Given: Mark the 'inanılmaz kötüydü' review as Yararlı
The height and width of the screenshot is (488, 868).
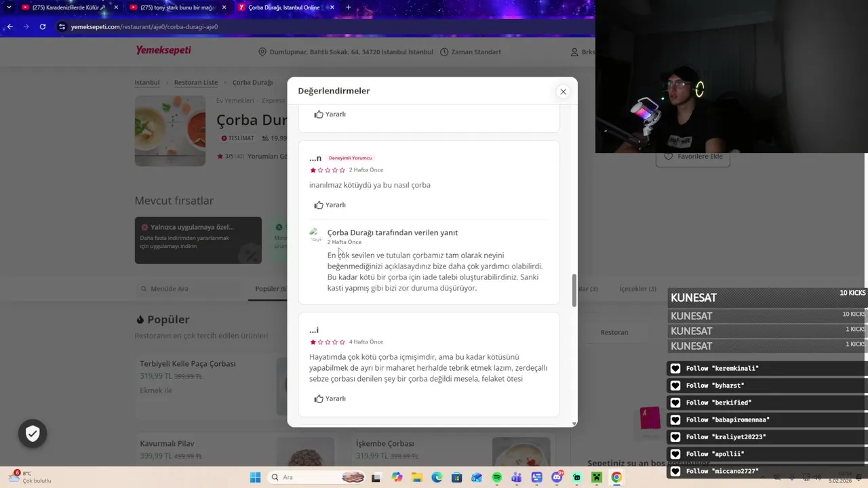Looking at the screenshot, I should tap(330, 205).
